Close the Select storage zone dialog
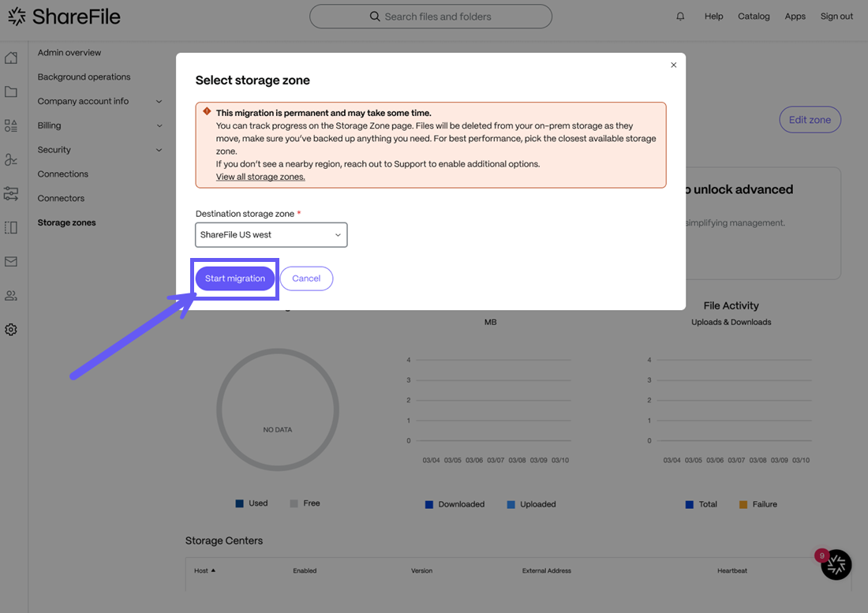 click(x=674, y=65)
